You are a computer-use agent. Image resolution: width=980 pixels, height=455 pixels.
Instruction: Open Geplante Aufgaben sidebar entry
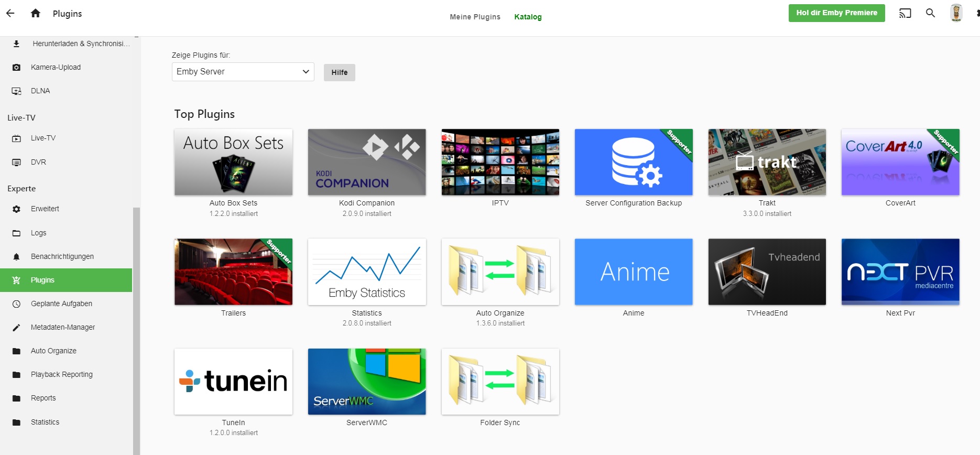click(x=66, y=304)
